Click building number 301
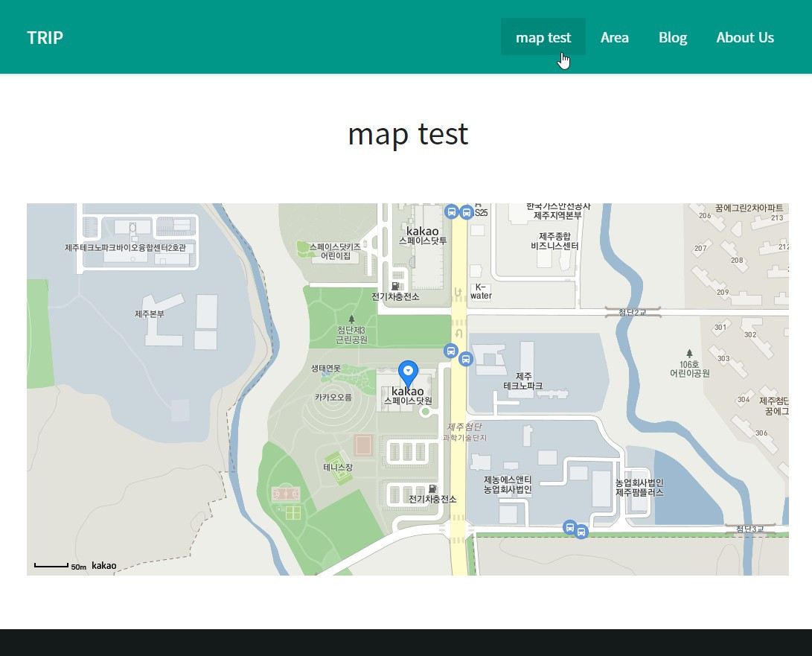 click(720, 327)
